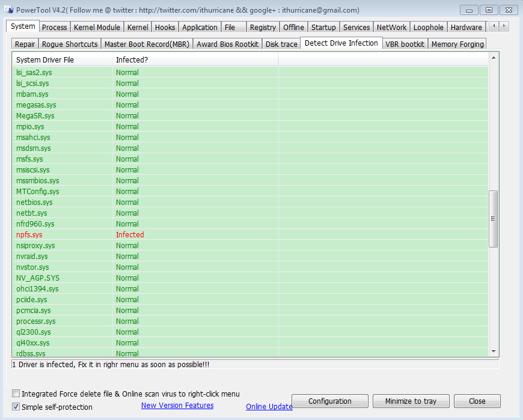Select msiscsi.sys driver row
This screenshot has height=420, width=523.
pyautogui.click(x=250, y=169)
